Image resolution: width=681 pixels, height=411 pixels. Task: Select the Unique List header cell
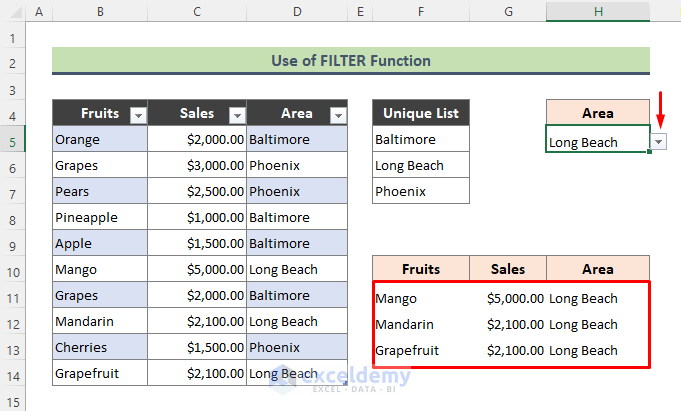[x=420, y=113]
